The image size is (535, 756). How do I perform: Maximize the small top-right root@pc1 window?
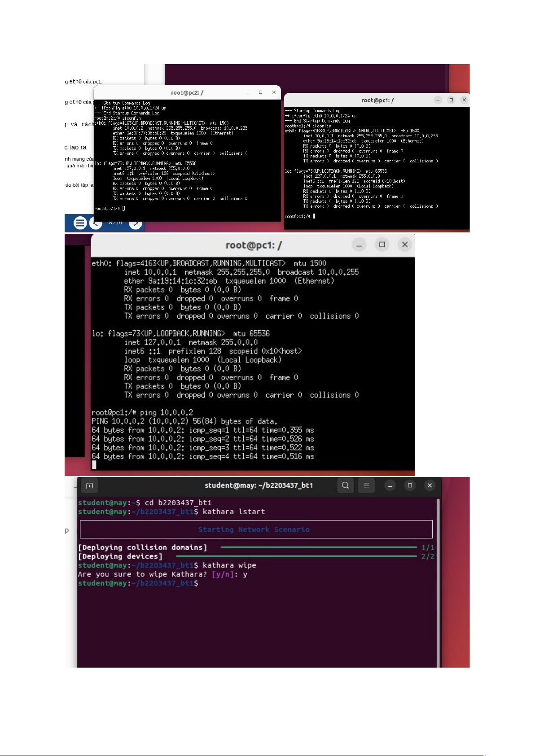tap(451, 100)
